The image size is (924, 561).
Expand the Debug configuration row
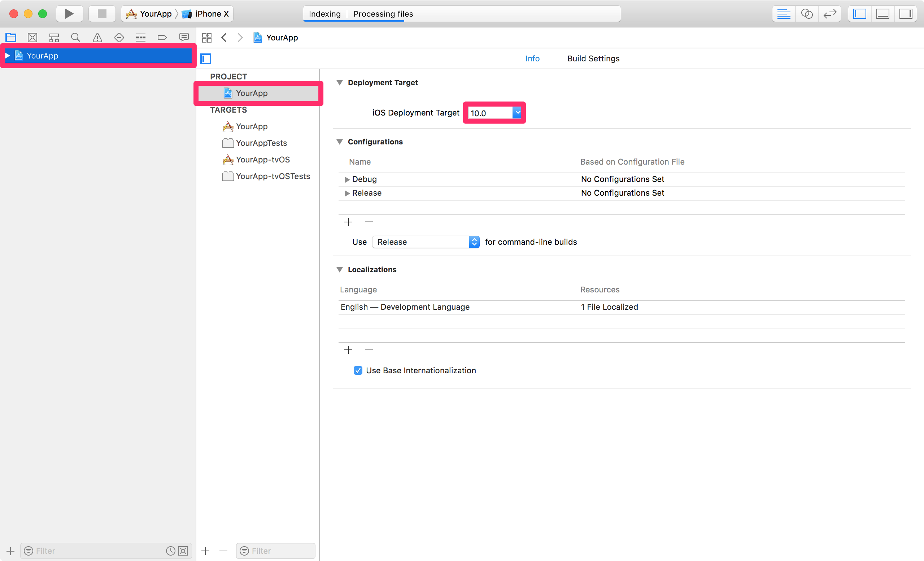click(x=347, y=179)
